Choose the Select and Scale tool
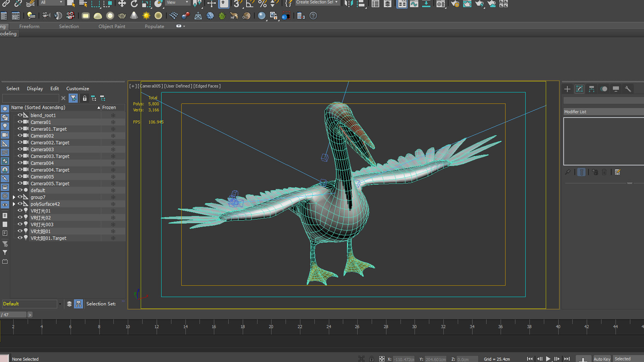Viewport: 644px width, 362px height. pyautogui.click(x=146, y=4)
